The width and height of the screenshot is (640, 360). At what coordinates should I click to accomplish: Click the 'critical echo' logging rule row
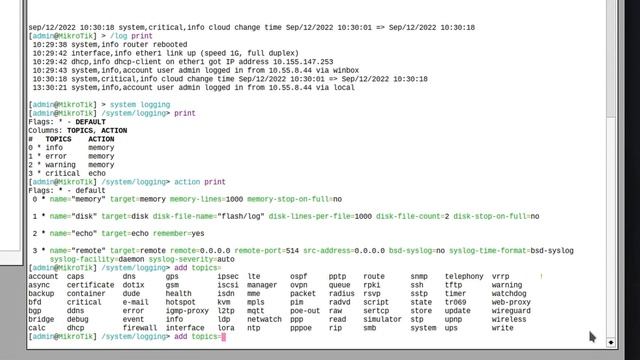(x=67, y=173)
